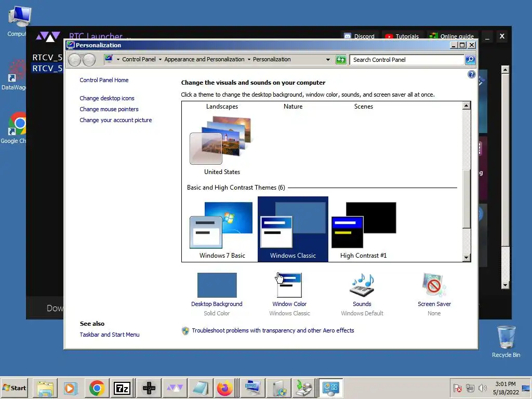The width and height of the screenshot is (532, 399).
Task: Open Change desktop icons link
Action: (x=107, y=98)
